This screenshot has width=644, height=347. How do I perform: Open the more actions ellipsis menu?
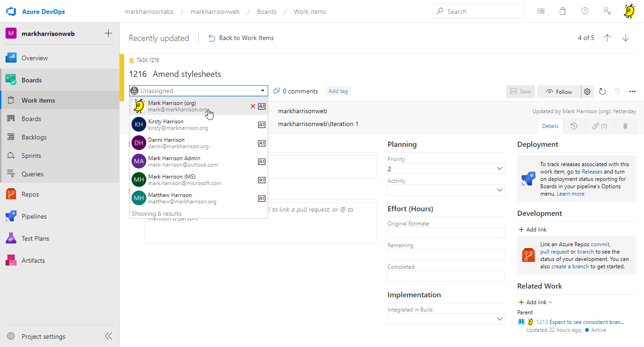pos(632,92)
